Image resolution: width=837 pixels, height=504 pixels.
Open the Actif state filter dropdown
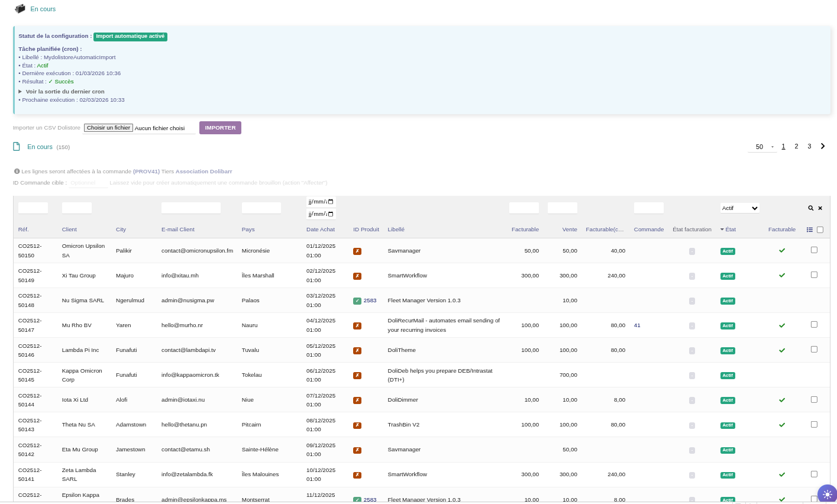(739, 208)
